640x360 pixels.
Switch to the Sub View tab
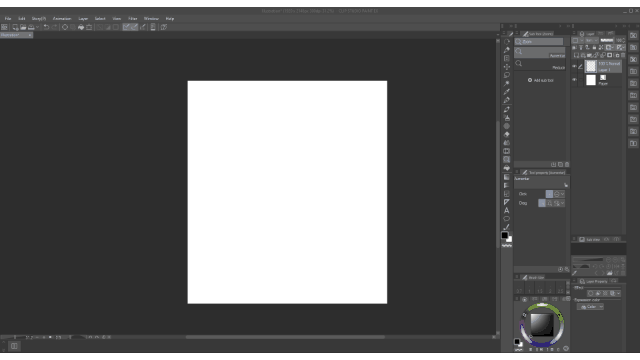click(589, 240)
